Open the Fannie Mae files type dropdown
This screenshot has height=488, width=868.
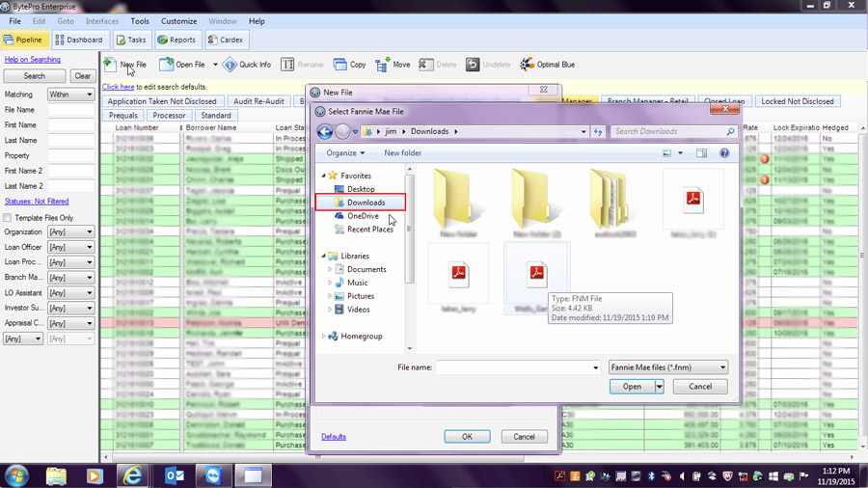tap(668, 367)
